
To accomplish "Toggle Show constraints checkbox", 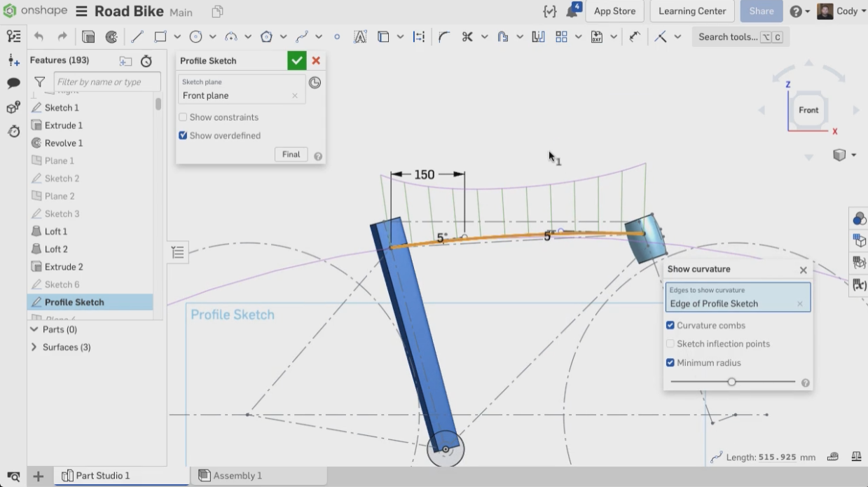I will pyautogui.click(x=183, y=117).
